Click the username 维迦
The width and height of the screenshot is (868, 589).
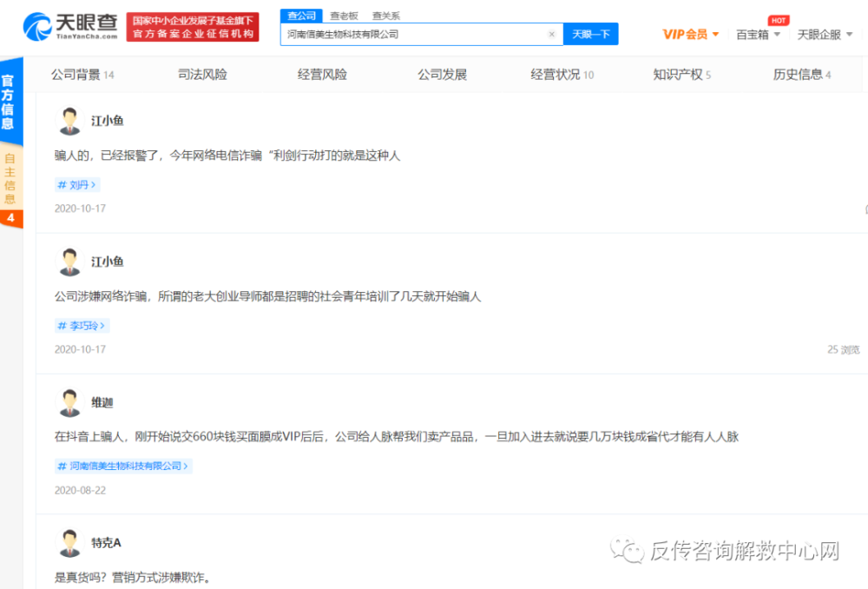(102, 403)
